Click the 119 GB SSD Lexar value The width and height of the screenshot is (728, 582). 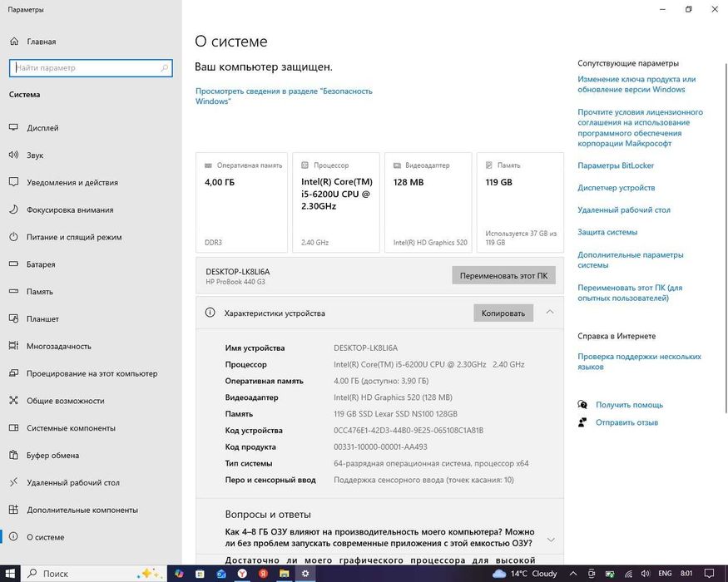click(x=395, y=414)
